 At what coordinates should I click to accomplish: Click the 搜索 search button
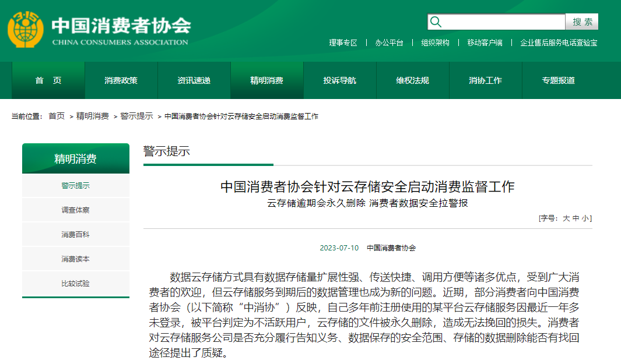coord(582,22)
